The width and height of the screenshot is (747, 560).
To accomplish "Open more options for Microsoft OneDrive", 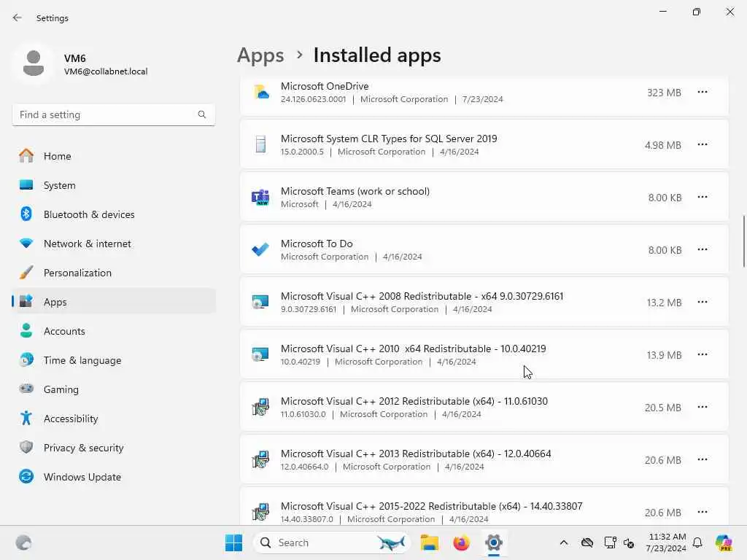I will pos(703,92).
